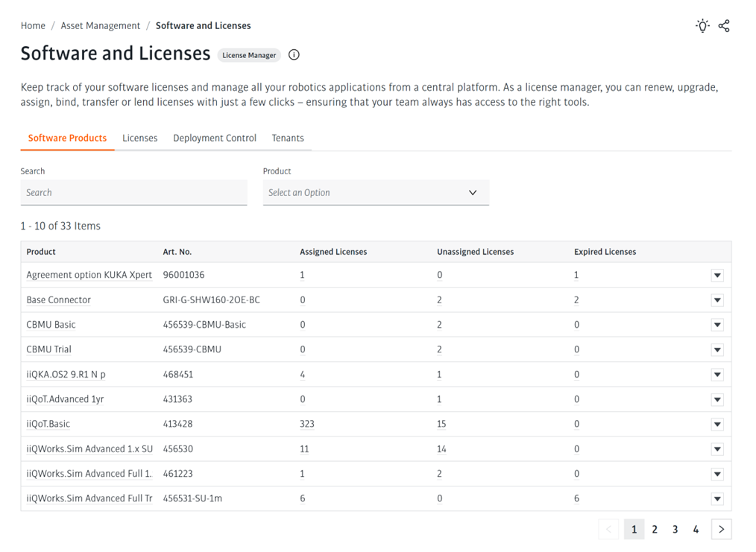Click assigned licenses count 323
This screenshot has height=552, width=756.
[x=307, y=425]
